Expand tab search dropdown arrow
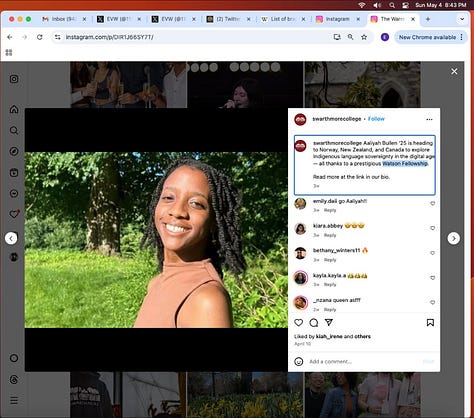474x418 pixels. (x=462, y=19)
